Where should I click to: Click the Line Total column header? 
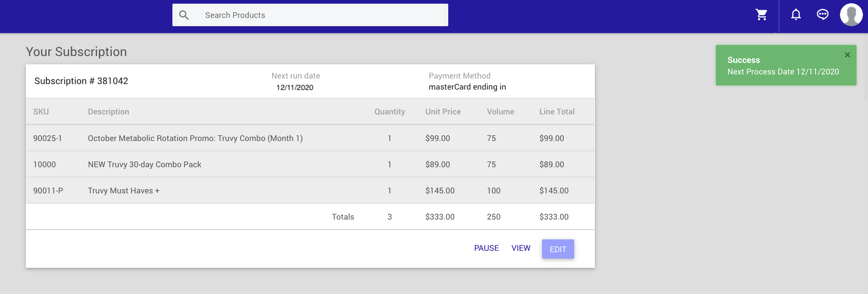(x=557, y=112)
